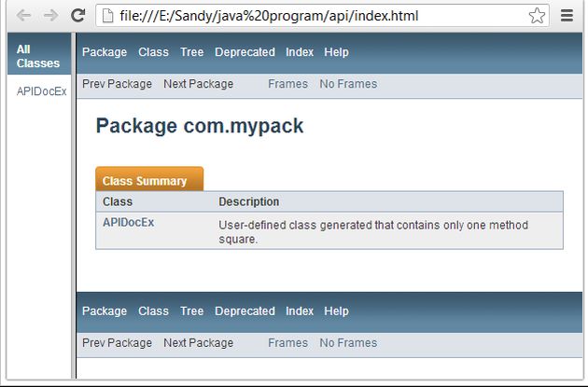Click Tree in bottom navigation bar
588x387 pixels.
191,311
